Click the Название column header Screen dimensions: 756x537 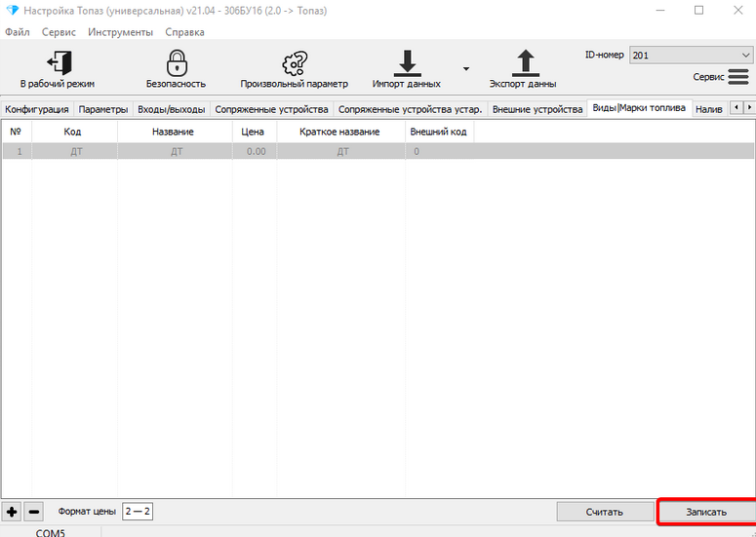coord(173,132)
